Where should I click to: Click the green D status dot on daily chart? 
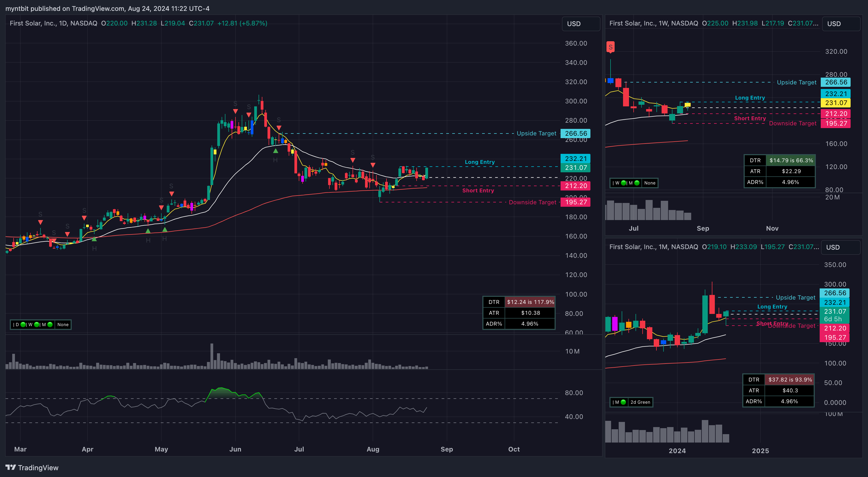pyautogui.click(x=23, y=325)
